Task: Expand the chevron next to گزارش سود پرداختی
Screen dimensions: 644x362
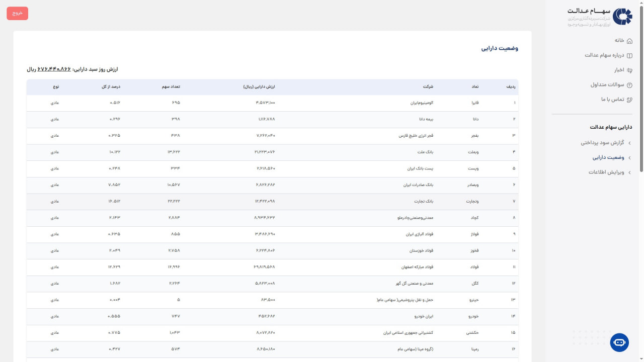Action: tap(629, 143)
